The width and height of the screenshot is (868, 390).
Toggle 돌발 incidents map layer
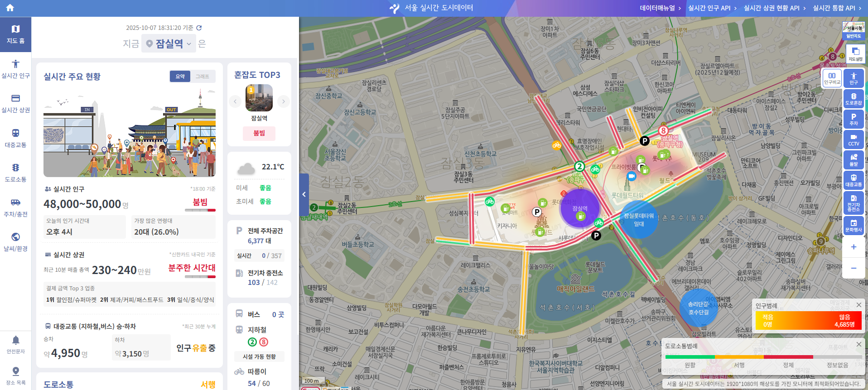pos(854,159)
